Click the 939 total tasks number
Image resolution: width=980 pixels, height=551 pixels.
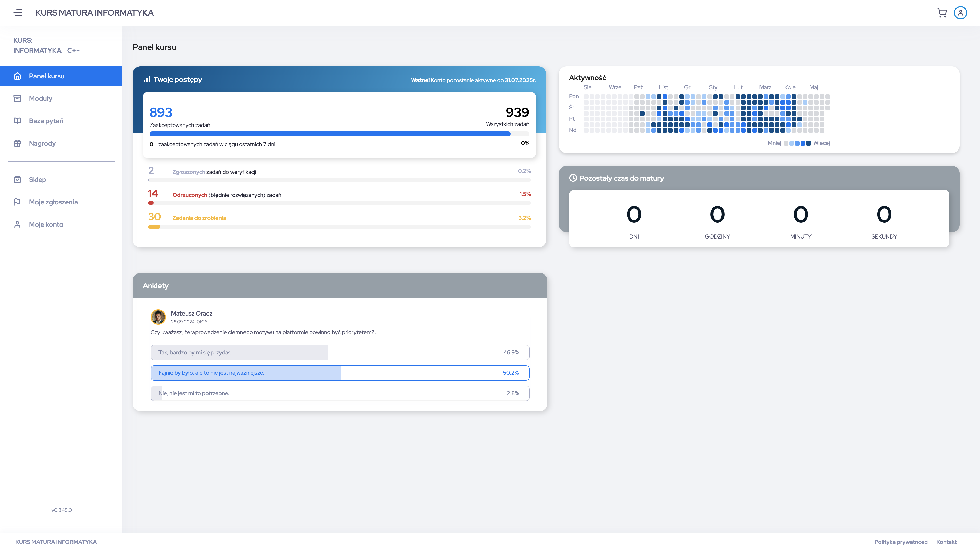(517, 112)
